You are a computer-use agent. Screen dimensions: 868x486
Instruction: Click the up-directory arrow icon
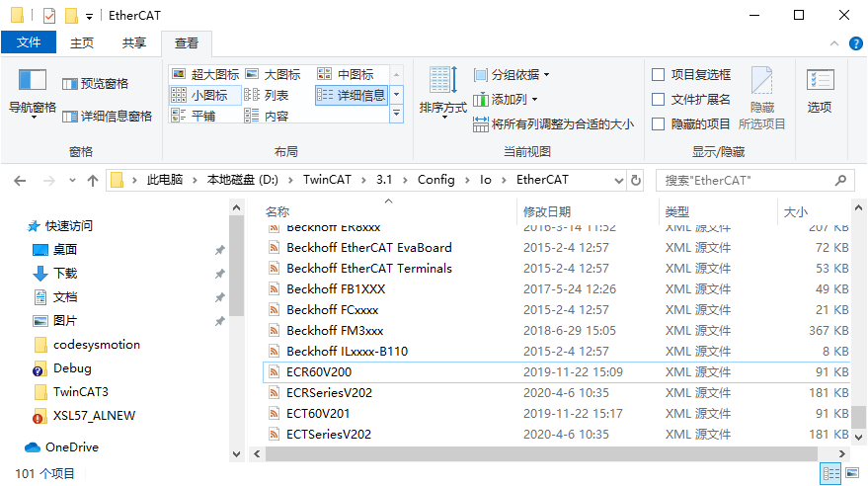(93, 180)
